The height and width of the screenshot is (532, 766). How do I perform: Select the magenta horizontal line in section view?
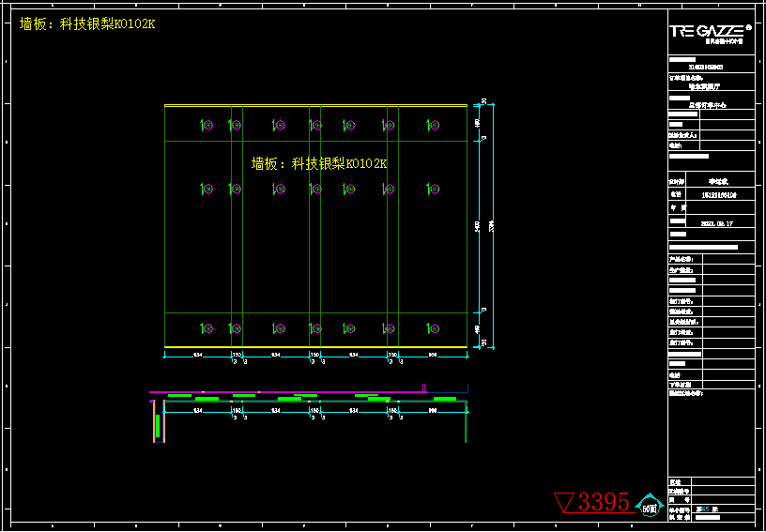[282, 392]
